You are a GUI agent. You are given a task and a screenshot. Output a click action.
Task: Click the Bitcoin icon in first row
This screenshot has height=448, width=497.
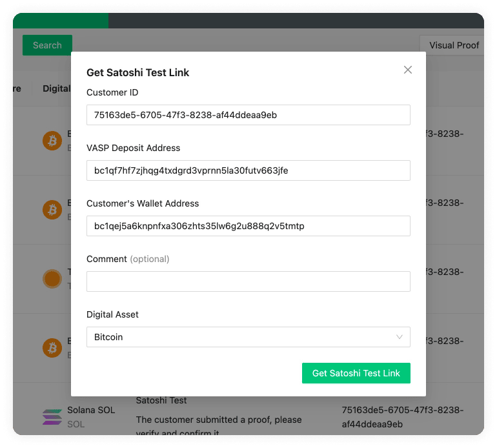tap(52, 140)
